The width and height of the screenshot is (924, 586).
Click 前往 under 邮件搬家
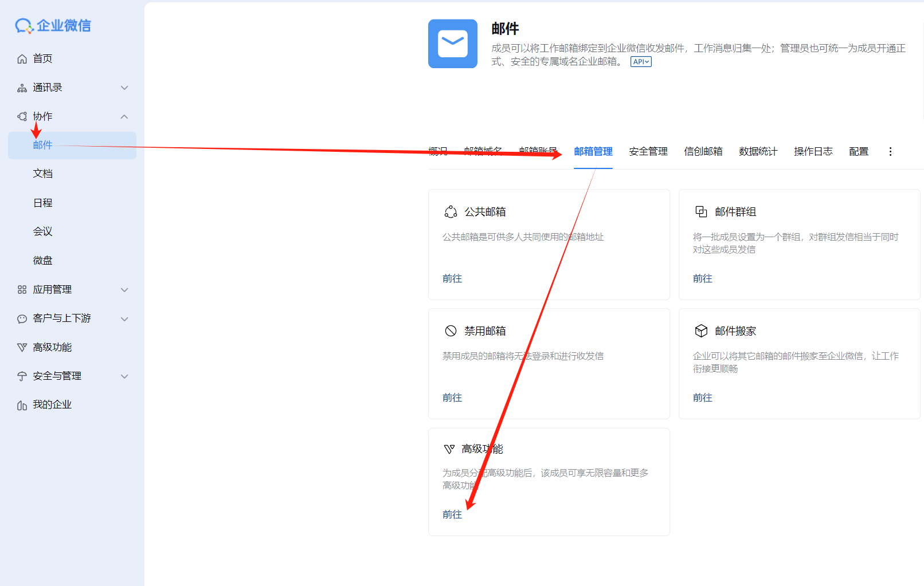point(703,398)
